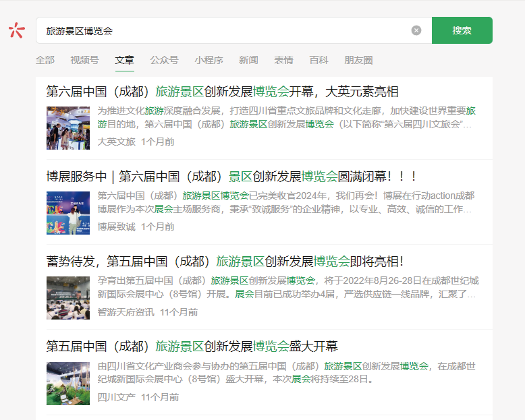This screenshot has height=420, width=525.
Task: Open the 百科 tab
Action: coord(319,60)
